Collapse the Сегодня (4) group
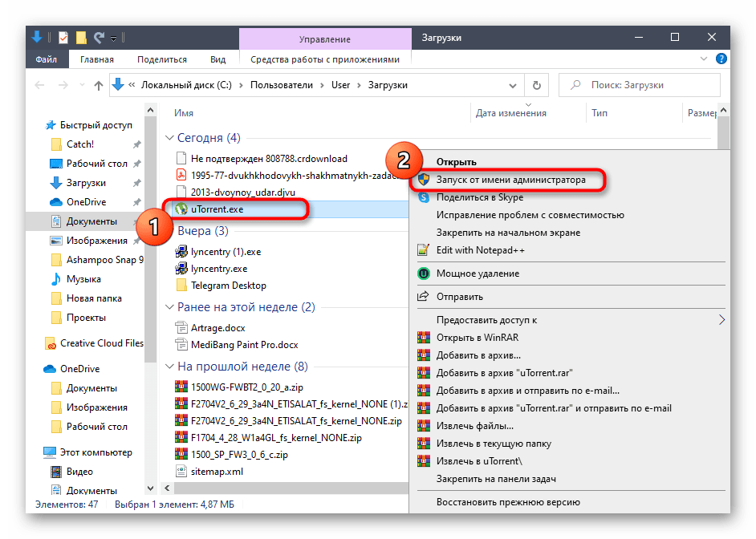This screenshot has height=539, width=756. [x=169, y=138]
